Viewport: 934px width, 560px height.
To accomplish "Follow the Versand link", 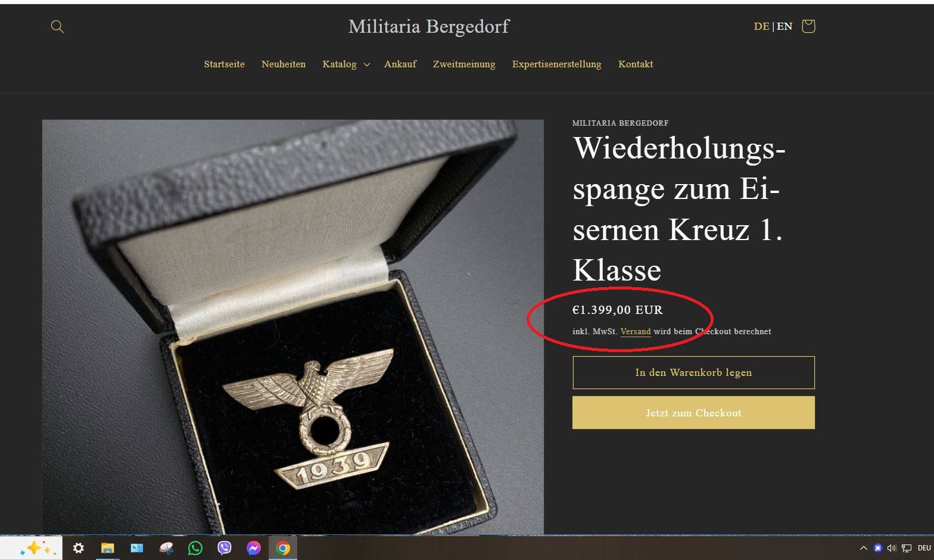I will 636,332.
